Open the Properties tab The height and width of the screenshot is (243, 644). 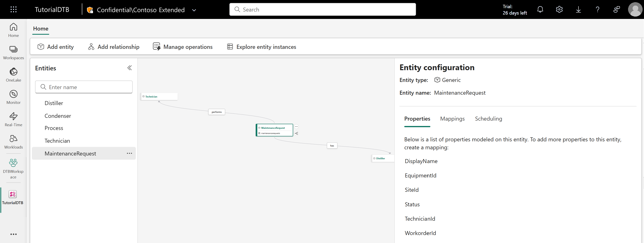pos(417,119)
